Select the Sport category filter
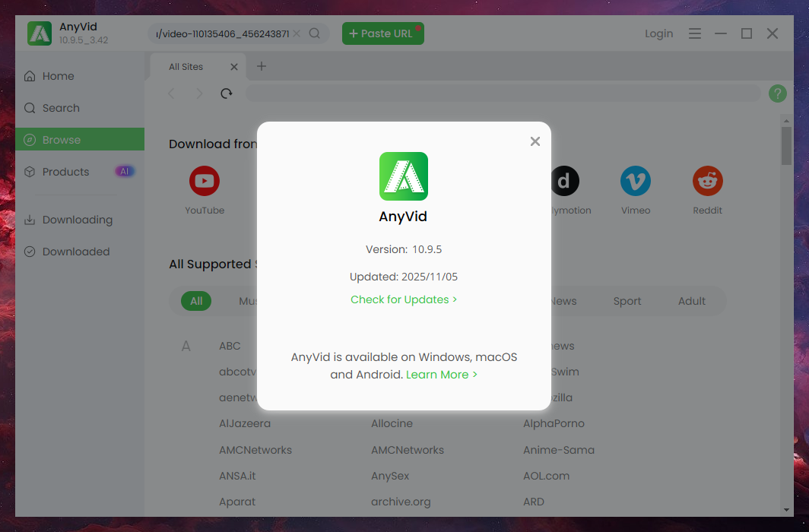 click(x=627, y=301)
